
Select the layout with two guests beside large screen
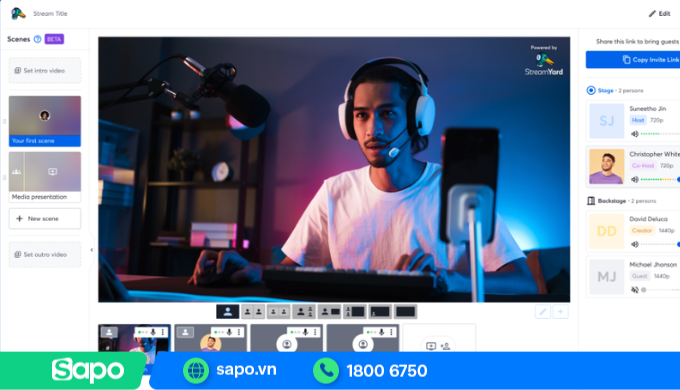tap(355, 311)
